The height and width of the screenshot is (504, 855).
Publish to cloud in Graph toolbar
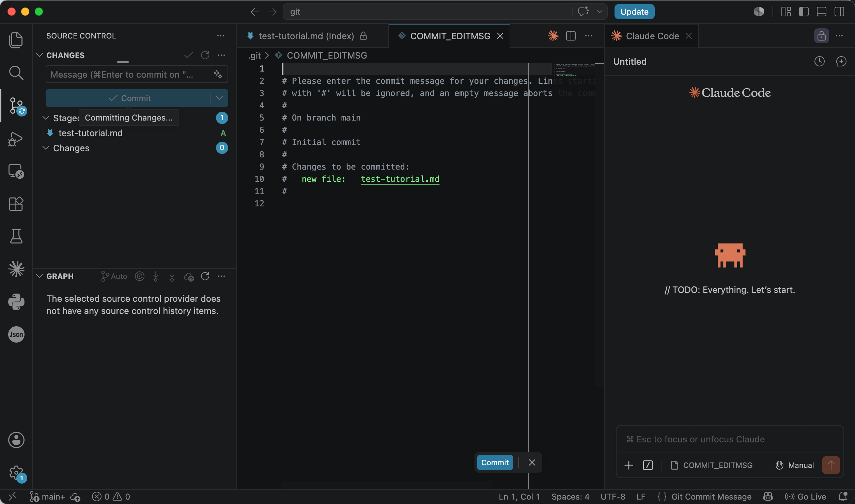click(189, 276)
